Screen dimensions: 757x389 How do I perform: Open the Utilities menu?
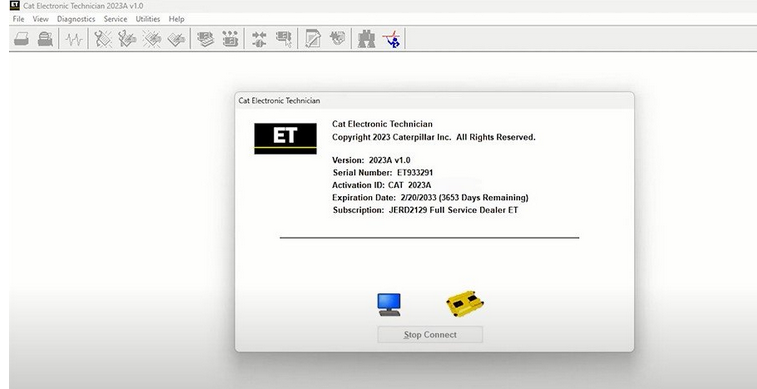(x=148, y=19)
